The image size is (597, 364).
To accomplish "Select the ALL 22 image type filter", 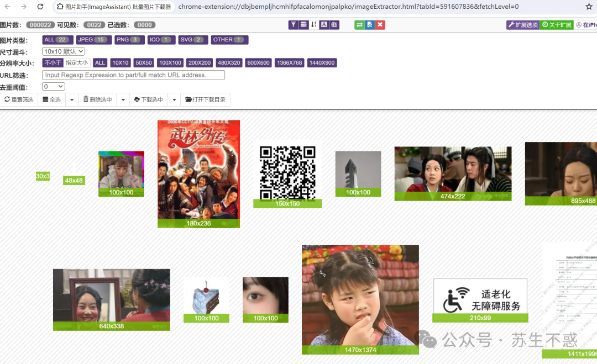I will coord(57,40).
